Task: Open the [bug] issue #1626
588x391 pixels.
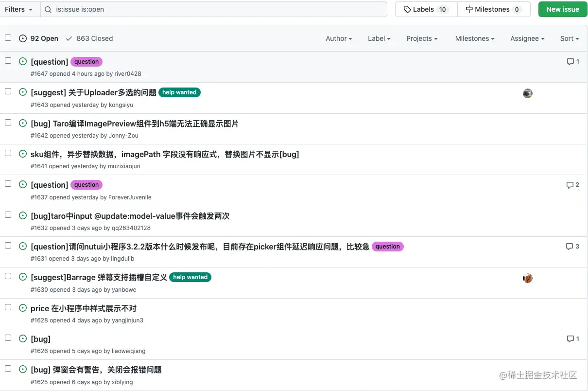Action: click(x=40, y=339)
